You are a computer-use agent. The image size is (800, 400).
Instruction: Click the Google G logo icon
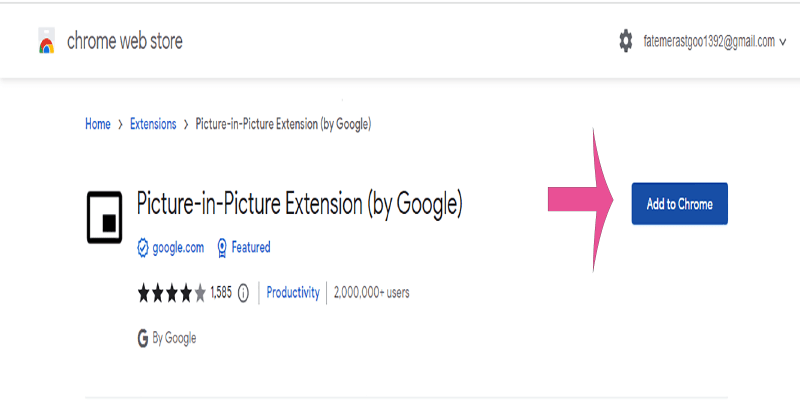(x=143, y=338)
